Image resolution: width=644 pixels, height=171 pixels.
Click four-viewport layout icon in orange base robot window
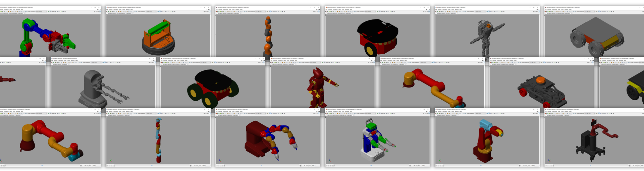pyautogui.click(x=204, y=11)
